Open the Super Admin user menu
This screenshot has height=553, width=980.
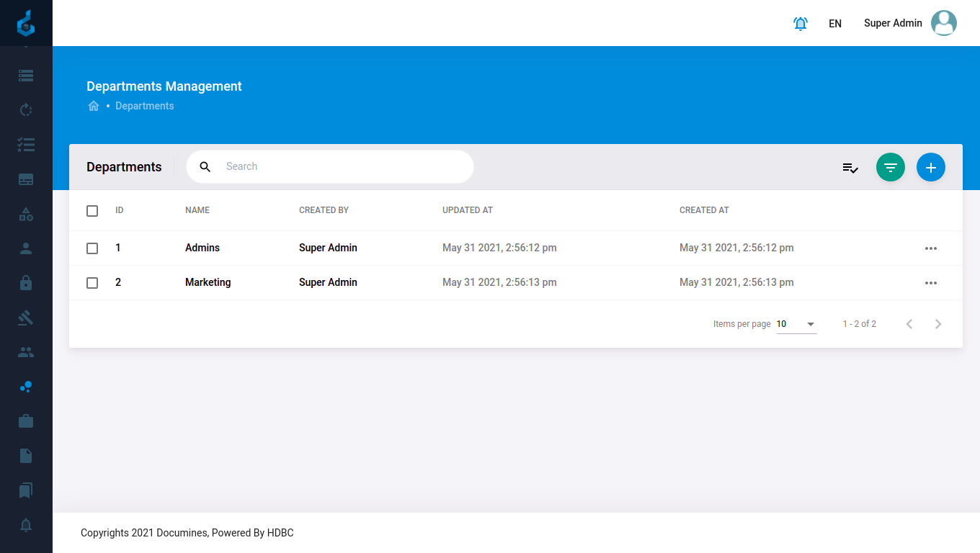[909, 23]
